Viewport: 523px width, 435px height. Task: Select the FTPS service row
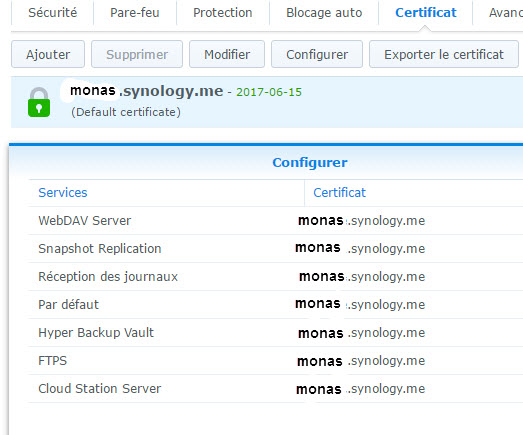(276, 361)
